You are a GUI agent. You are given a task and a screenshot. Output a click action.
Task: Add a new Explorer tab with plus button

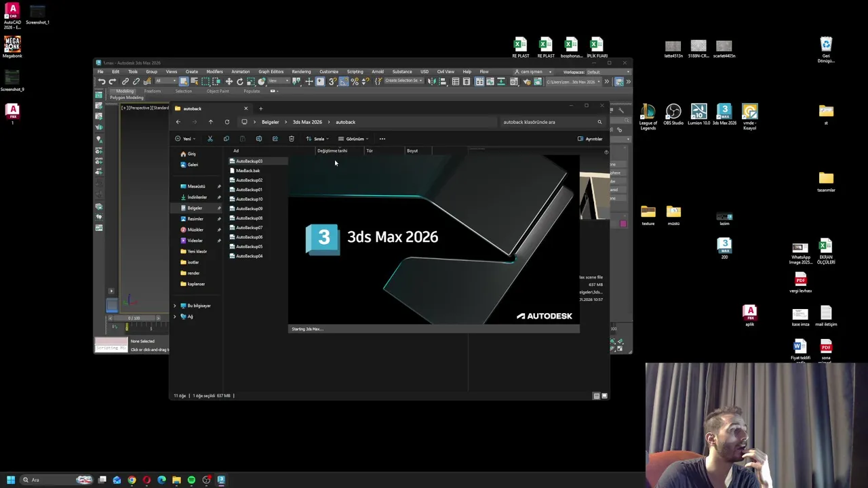(260, 108)
